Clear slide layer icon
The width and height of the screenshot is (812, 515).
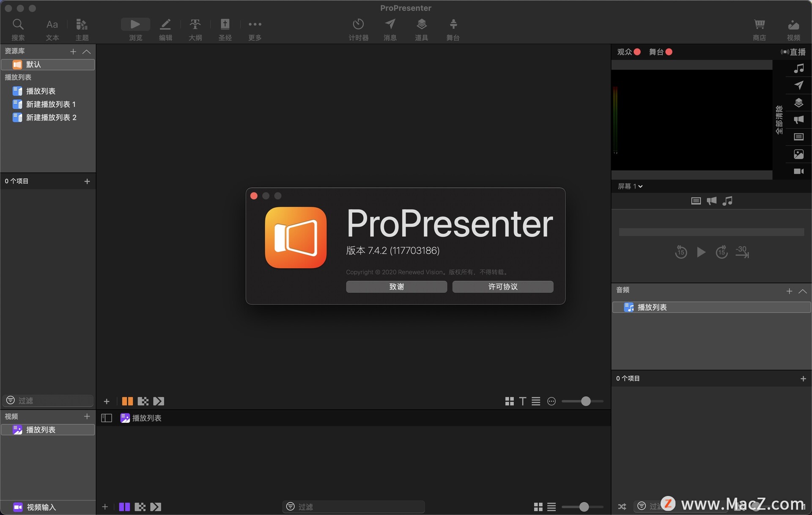coord(798,137)
